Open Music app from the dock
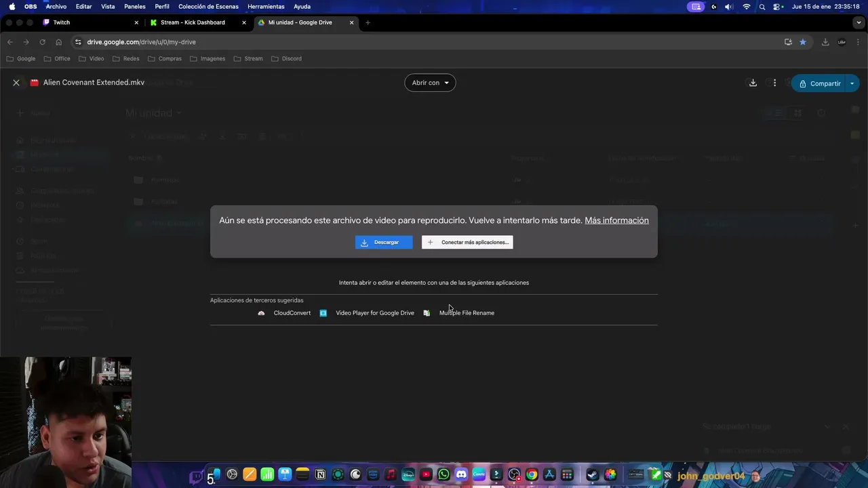 [391, 474]
